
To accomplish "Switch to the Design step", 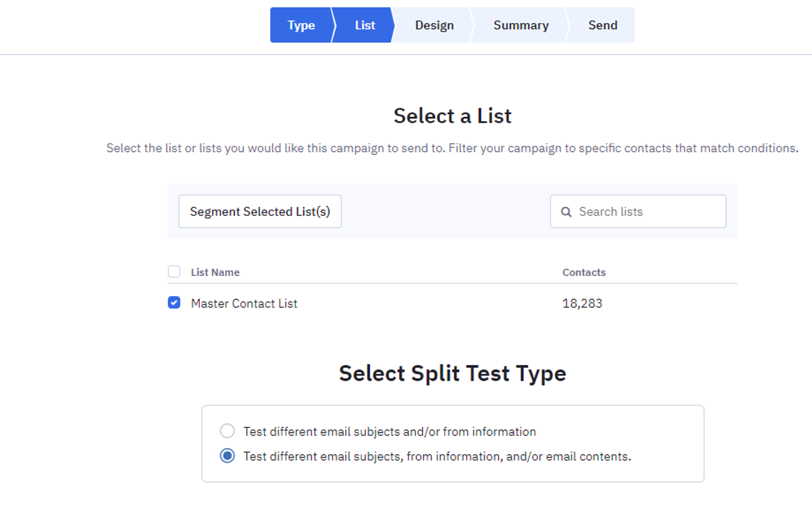I will [x=434, y=25].
